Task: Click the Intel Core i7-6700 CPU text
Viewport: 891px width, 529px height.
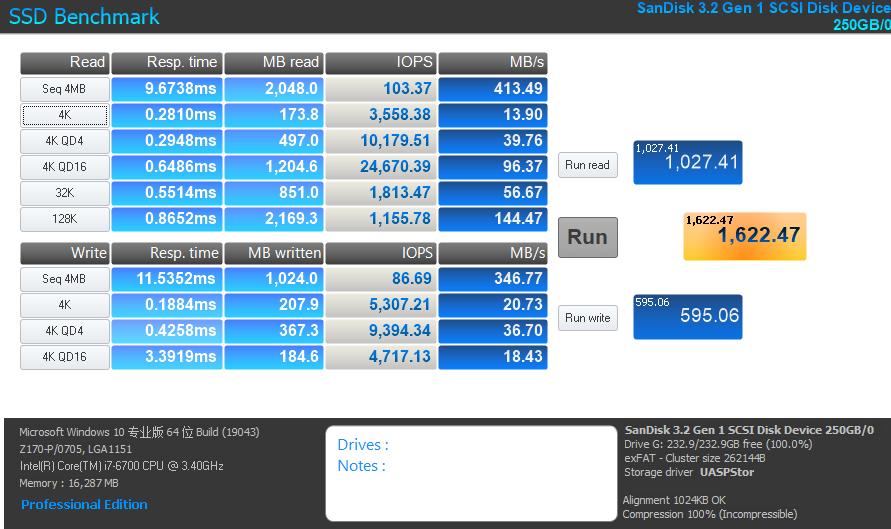Action: pos(121,466)
